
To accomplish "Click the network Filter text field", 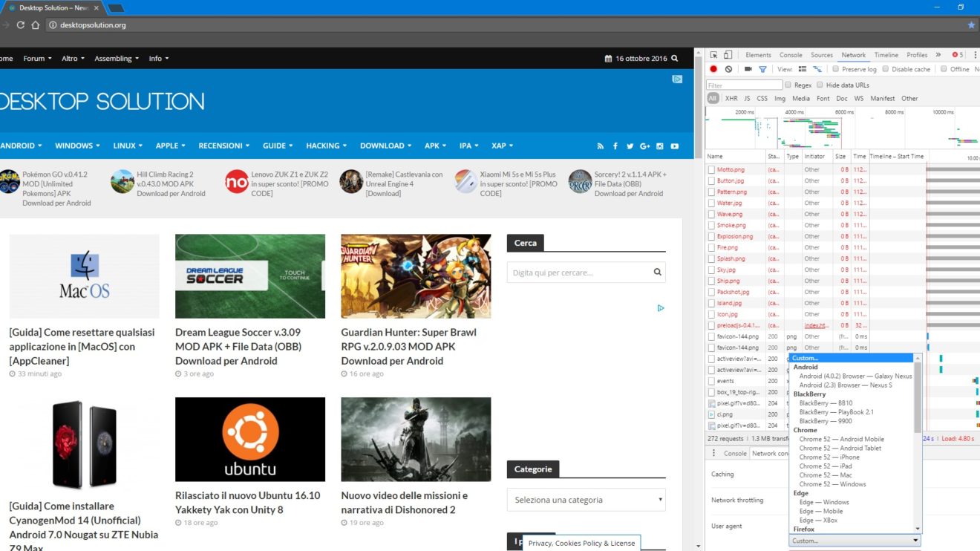I will (744, 85).
